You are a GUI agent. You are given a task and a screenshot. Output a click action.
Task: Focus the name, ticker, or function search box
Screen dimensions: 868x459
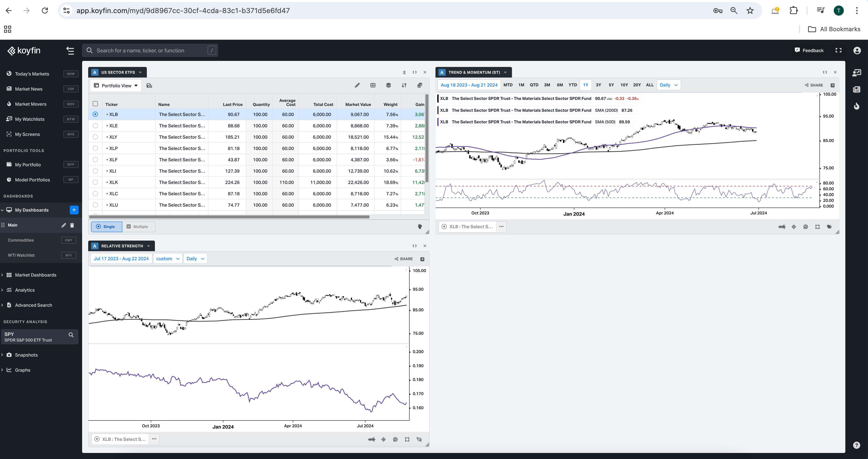tap(150, 51)
